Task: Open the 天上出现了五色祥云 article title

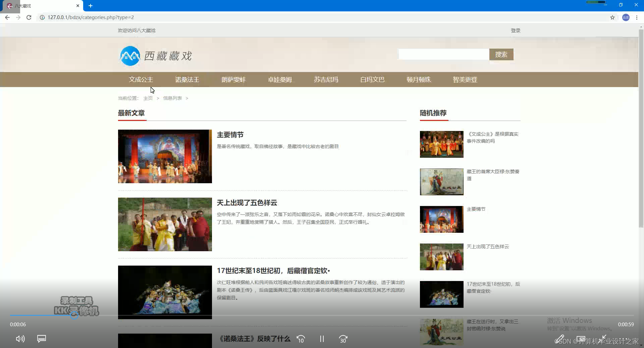Action: point(247,203)
